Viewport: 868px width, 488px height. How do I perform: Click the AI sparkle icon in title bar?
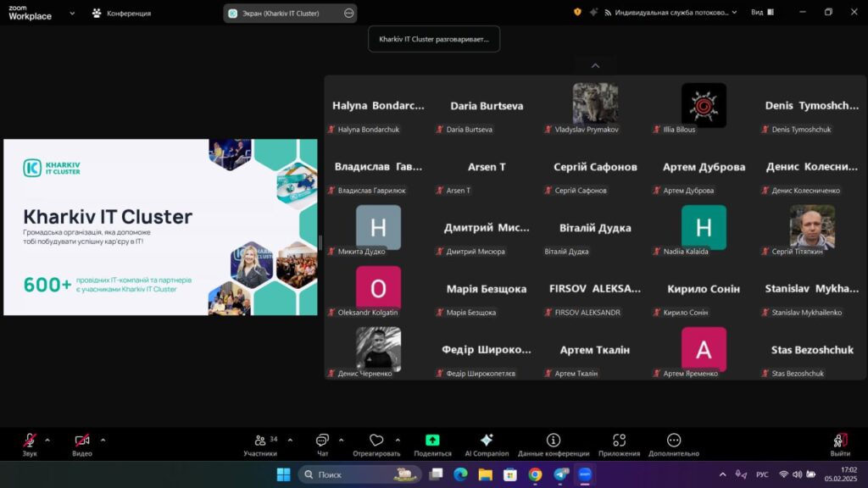click(593, 12)
